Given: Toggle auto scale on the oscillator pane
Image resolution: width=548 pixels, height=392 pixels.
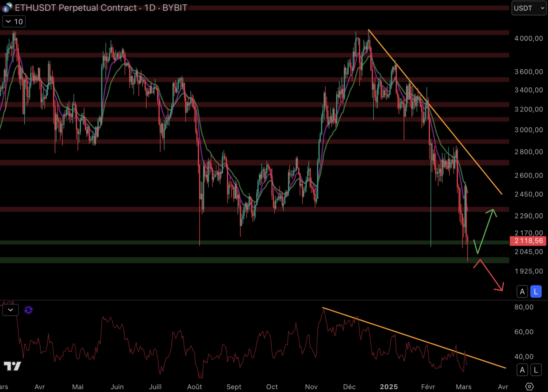Looking at the screenshot, I should click(522, 370).
